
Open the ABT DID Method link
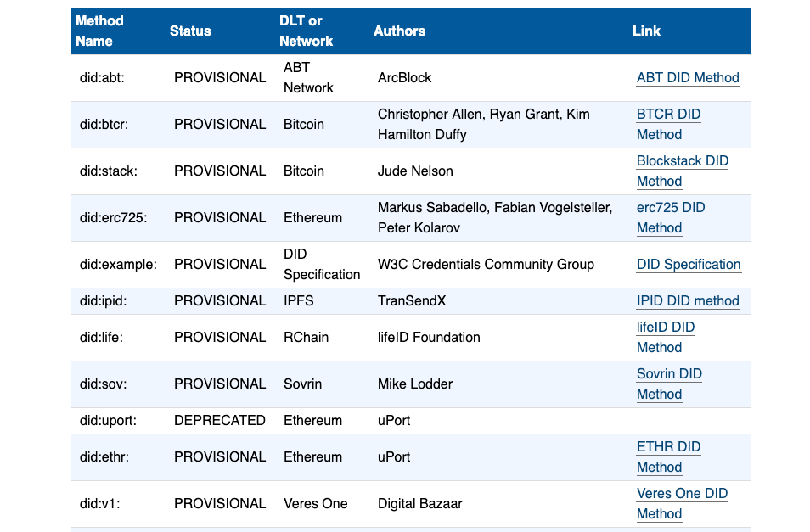tap(688, 78)
